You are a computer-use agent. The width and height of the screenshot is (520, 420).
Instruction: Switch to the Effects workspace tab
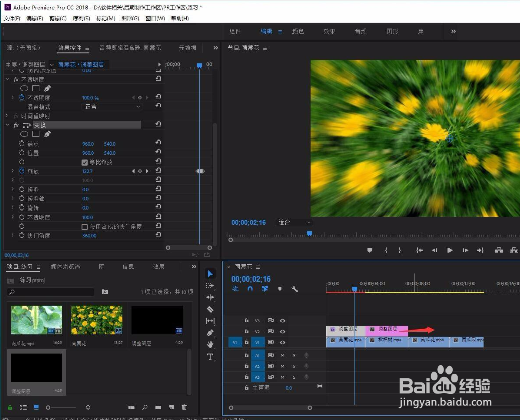point(329,31)
